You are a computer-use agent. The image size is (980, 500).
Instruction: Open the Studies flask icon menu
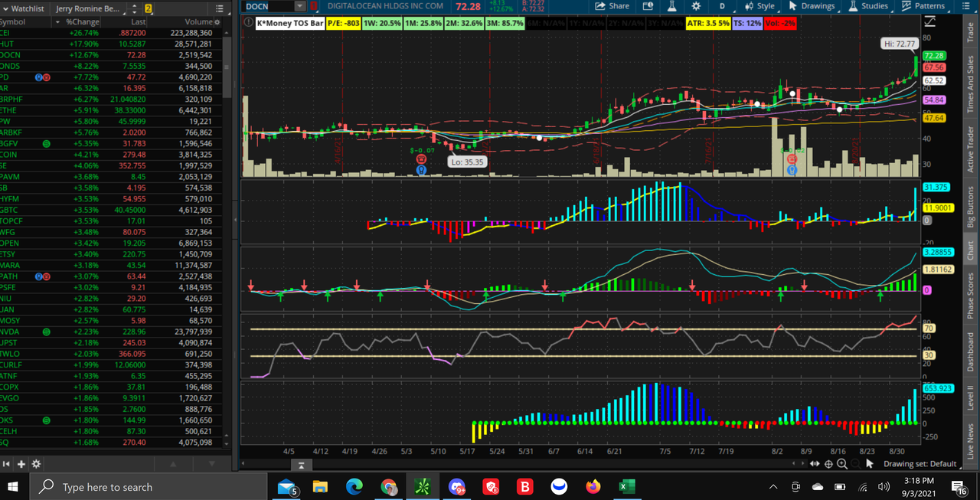tap(867, 6)
